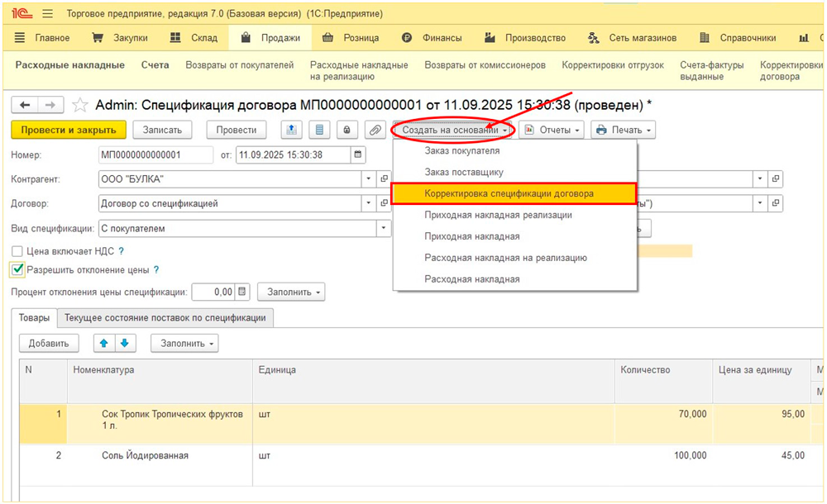Click the 'Добавить' button above the table
Screen dimensions: 827x504
pyautogui.click(x=48, y=343)
